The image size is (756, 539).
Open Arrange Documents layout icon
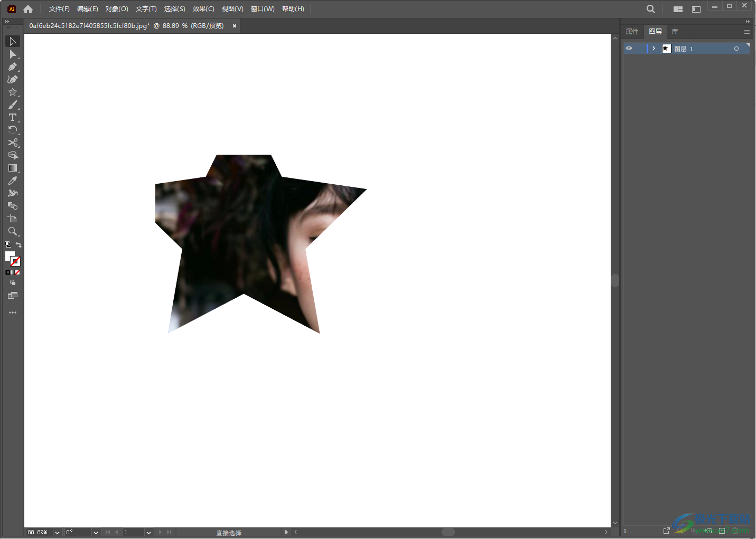coord(678,9)
